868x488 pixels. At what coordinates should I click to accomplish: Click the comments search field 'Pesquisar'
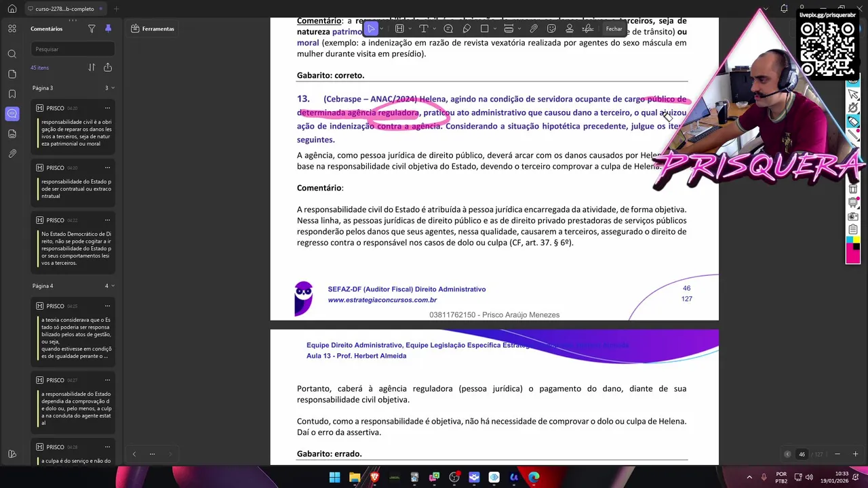tap(73, 49)
